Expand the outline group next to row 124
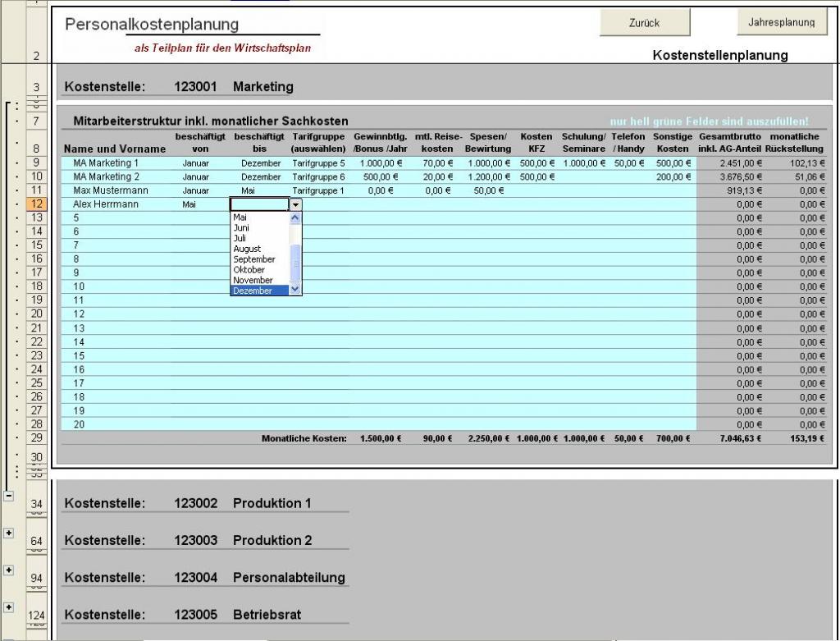The image size is (840, 641). pyautogui.click(x=9, y=607)
